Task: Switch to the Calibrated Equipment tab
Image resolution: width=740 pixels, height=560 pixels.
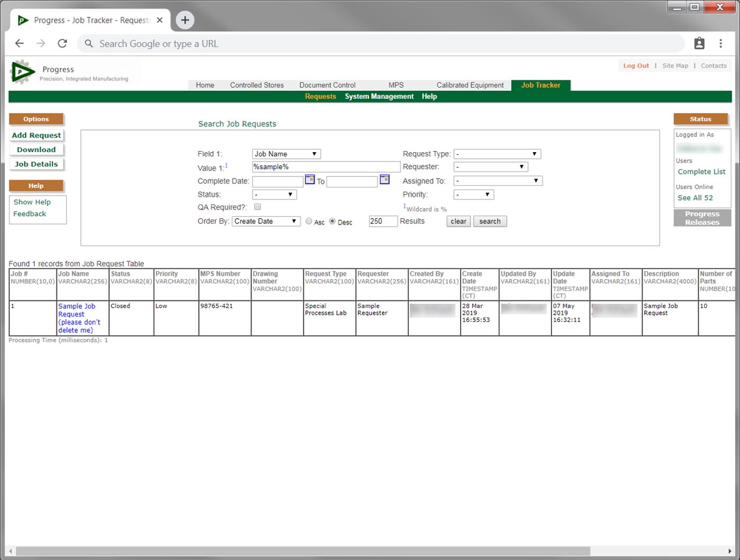Action: [470, 85]
